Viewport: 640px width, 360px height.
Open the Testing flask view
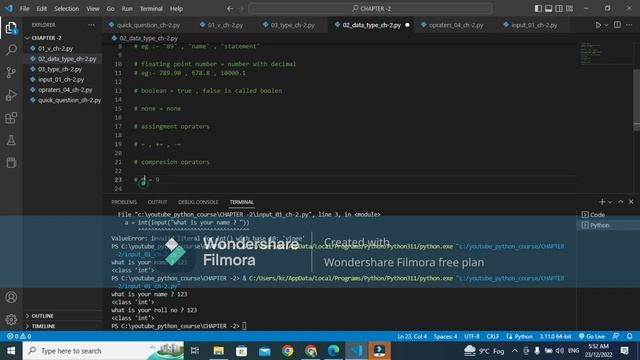(x=11, y=140)
